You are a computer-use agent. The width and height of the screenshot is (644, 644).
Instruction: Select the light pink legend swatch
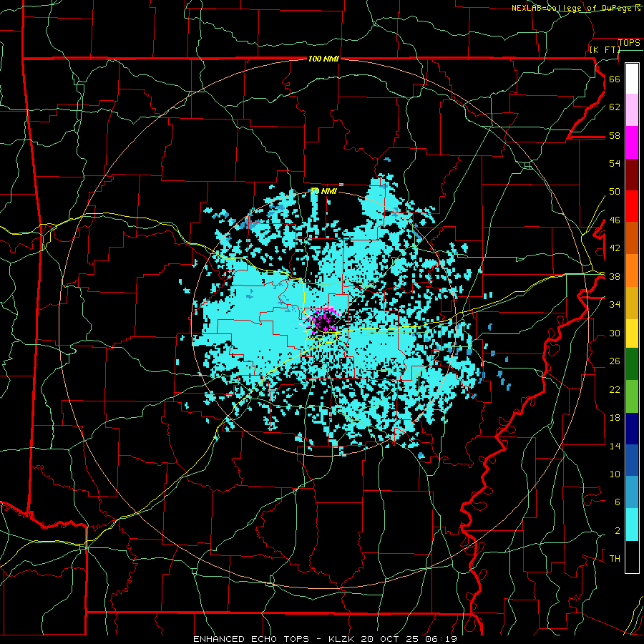[x=632, y=110]
